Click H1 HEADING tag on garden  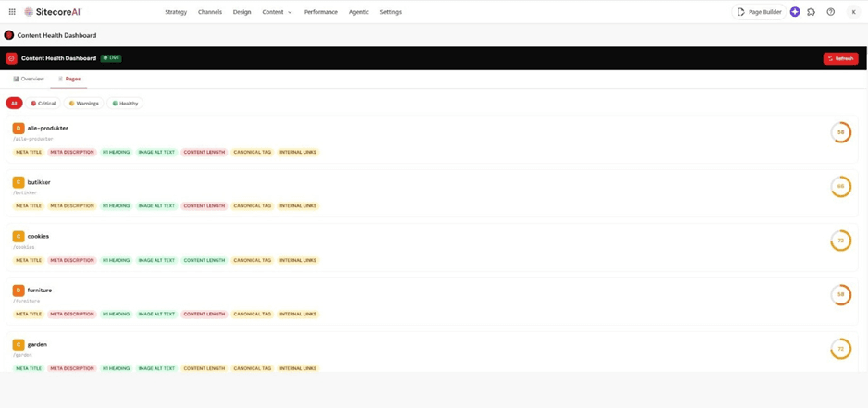[117, 368]
